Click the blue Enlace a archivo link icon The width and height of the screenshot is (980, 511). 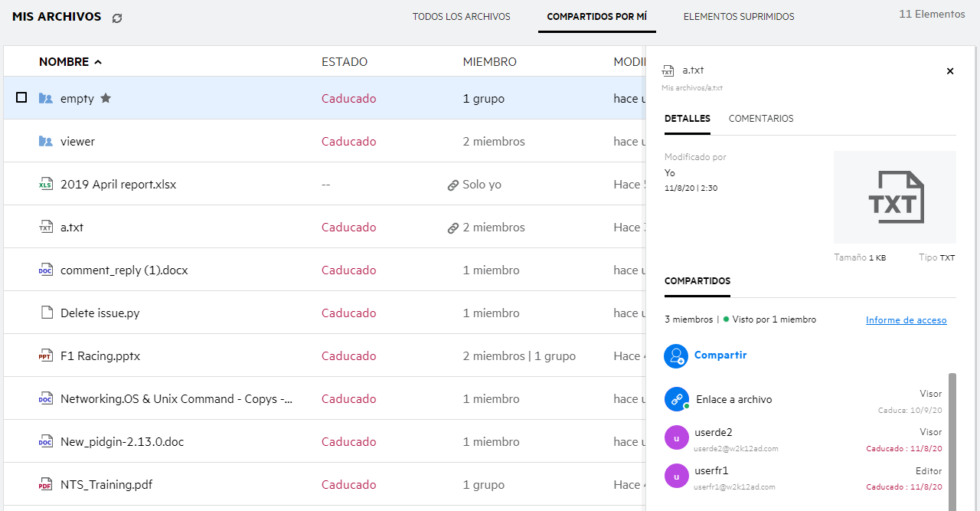[x=676, y=399]
